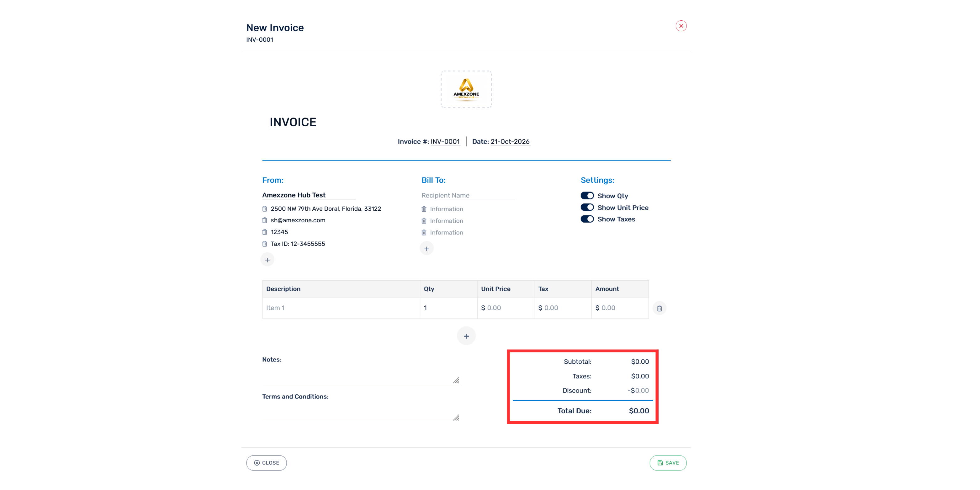This screenshot has height=490, width=980.
Task: Click the 2500 NW 79th Ave address text
Action: click(x=326, y=208)
